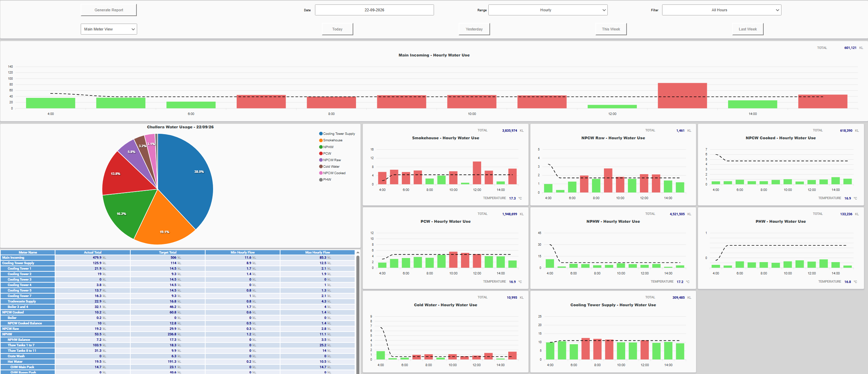
Task: Click the tallest red bar in Main Incoming chart
Action: [682, 95]
